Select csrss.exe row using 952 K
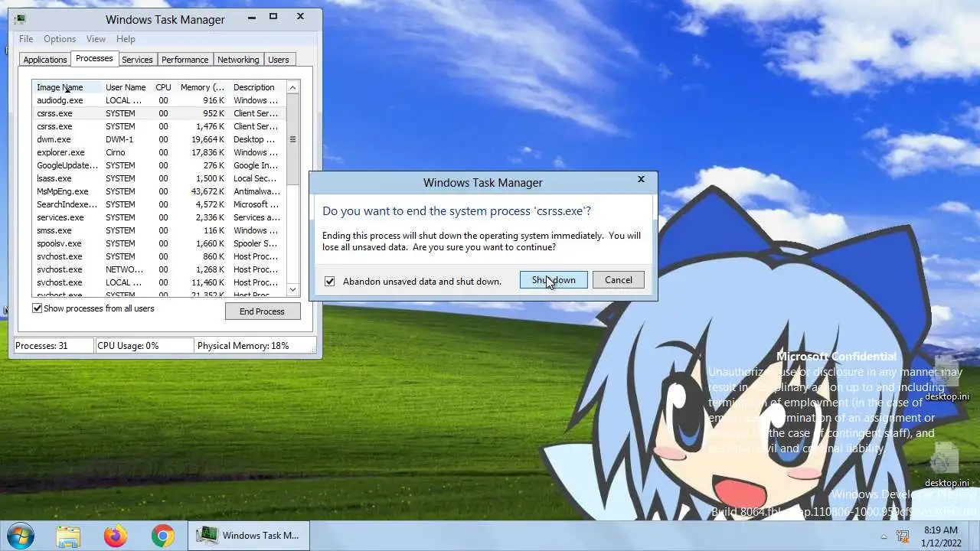This screenshot has width=980, height=551. pos(158,113)
